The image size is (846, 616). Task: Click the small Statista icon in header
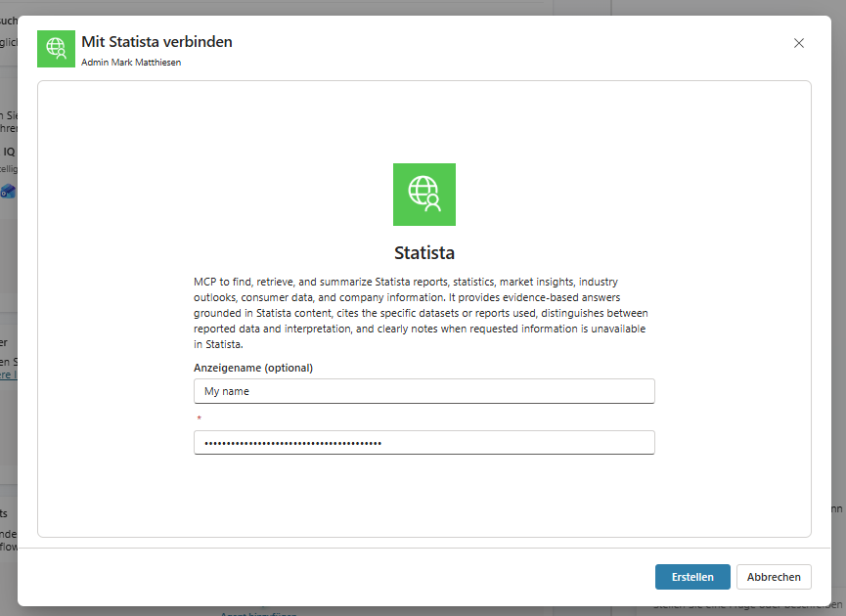point(56,49)
